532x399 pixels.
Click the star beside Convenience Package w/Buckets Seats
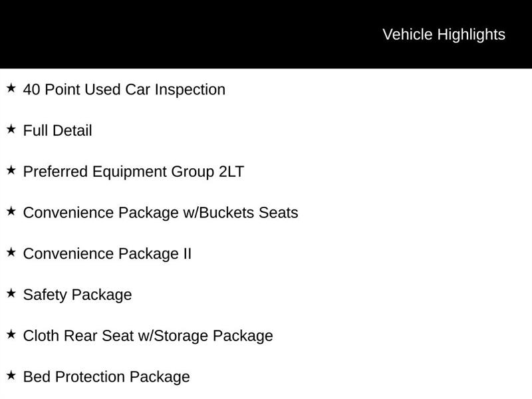pos(11,211)
